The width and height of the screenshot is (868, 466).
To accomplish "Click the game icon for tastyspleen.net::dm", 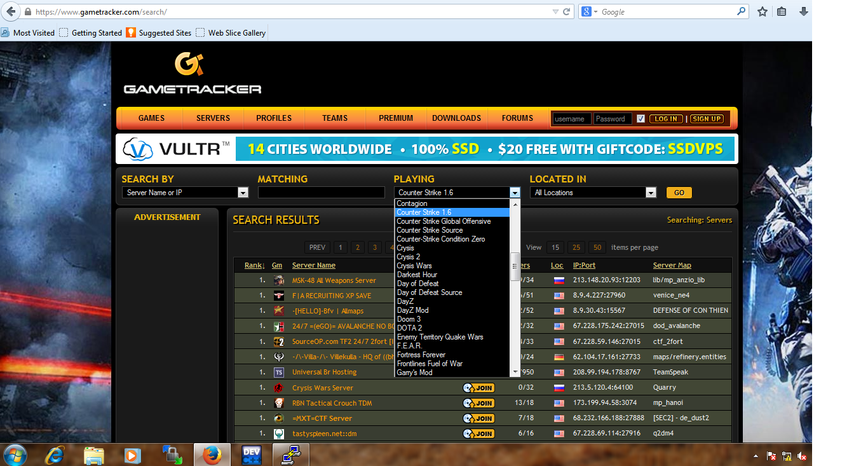I will tap(278, 434).
